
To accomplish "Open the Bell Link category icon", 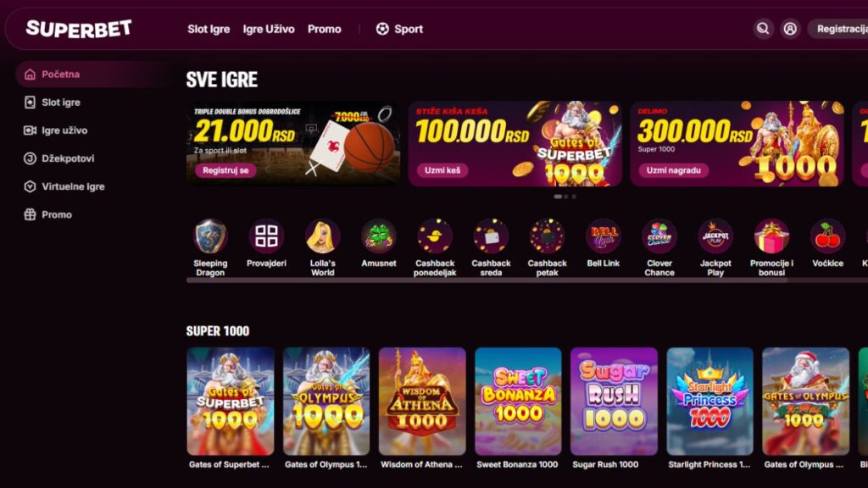I will [x=603, y=236].
